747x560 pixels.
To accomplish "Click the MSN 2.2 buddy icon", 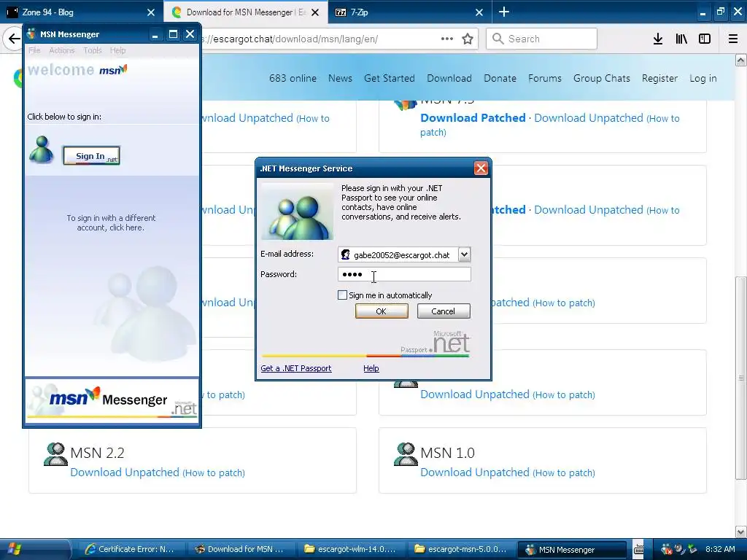I will point(55,454).
